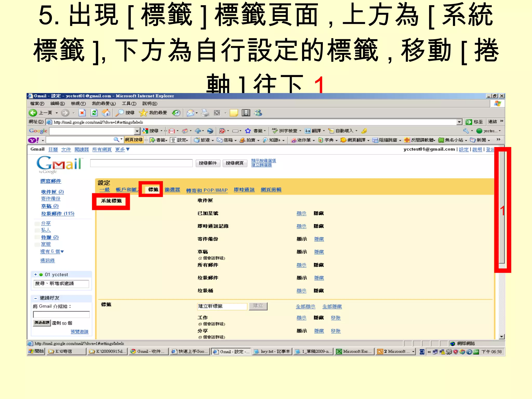
Task: Open the yccte s... account dropdown on the Google toolbar
Action: tap(500, 131)
